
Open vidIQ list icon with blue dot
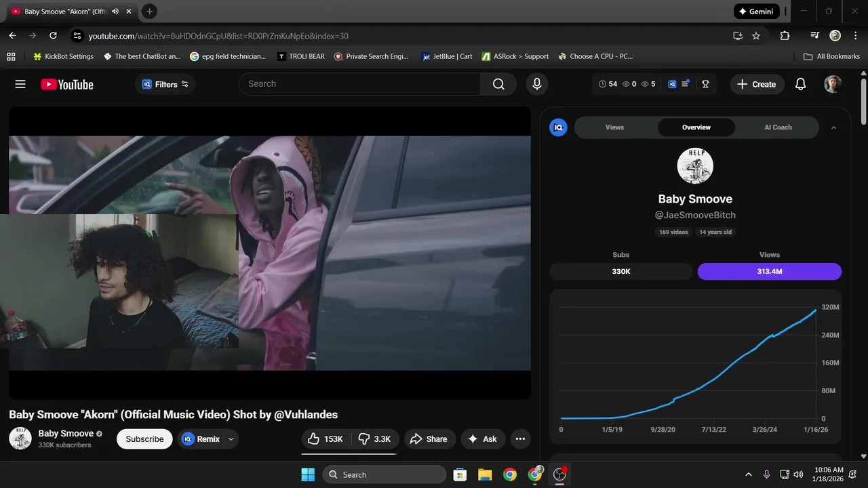tap(686, 84)
